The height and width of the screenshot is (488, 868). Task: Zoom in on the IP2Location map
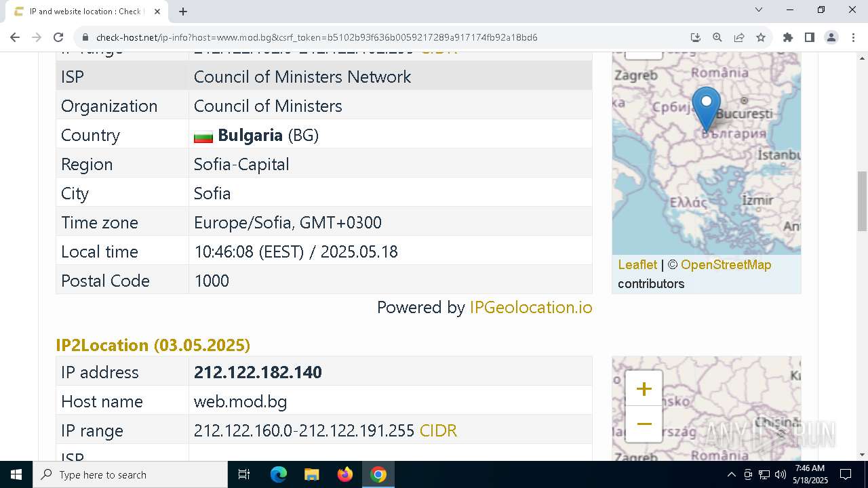click(x=644, y=388)
